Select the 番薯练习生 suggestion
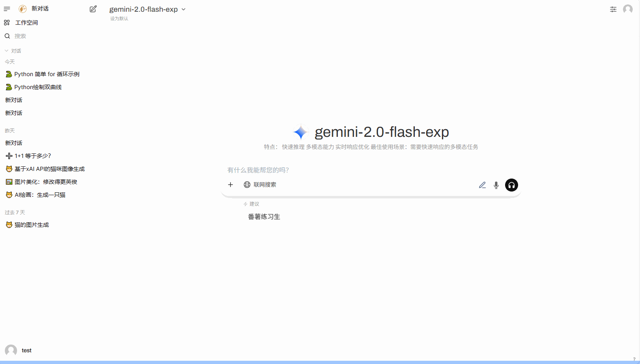The height and width of the screenshot is (364, 640). pyautogui.click(x=264, y=217)
